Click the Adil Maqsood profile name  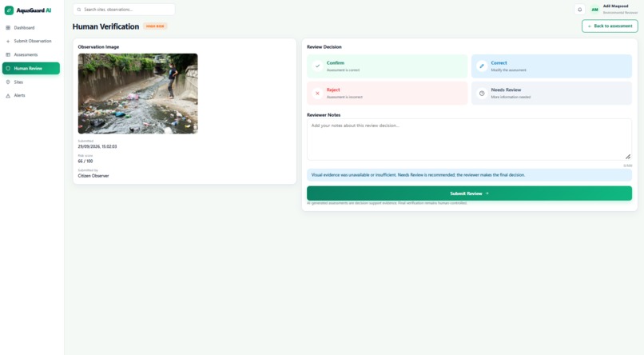coord(615,6)
